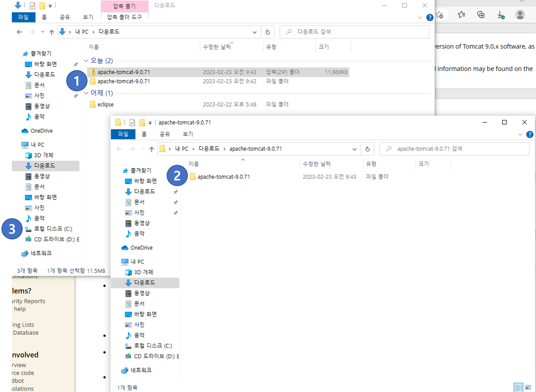Open 파일 tab in front apache-tomcat window

pos(123,134)
